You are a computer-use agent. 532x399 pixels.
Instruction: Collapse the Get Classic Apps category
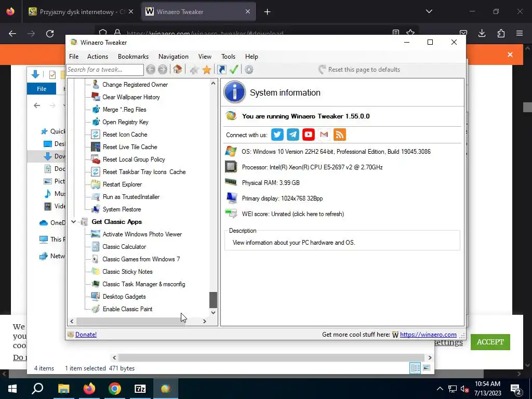tap(73, 222)
